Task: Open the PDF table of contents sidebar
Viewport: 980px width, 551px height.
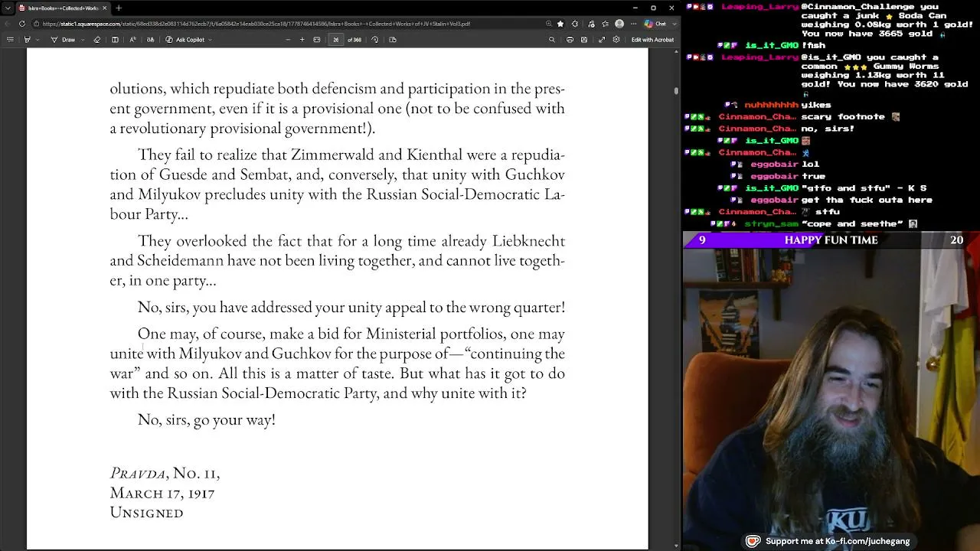Action: (x=10, y=40)
